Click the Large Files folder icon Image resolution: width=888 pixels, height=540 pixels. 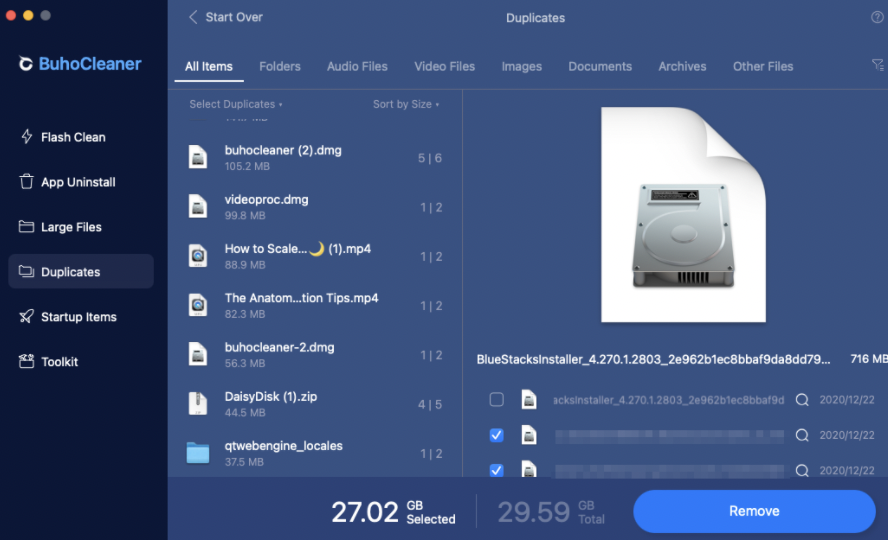point(26,226)
